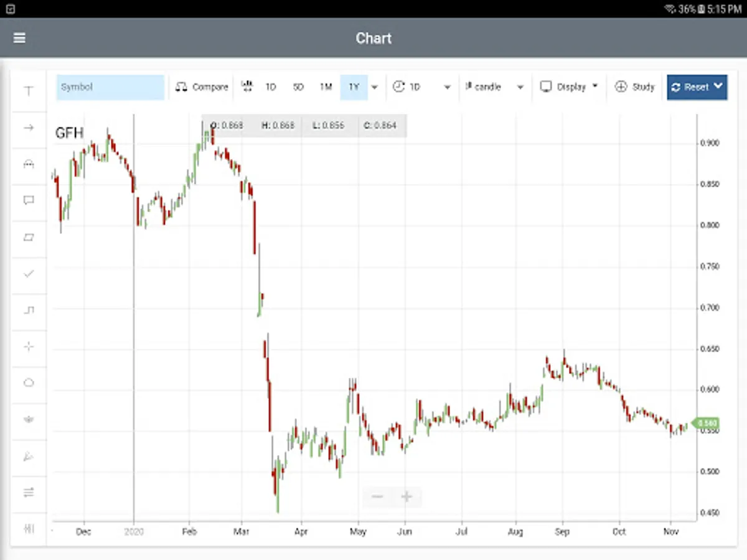Switch to the 5D time range
This screenshot has height=560, width=747.
tap(298, 87)
